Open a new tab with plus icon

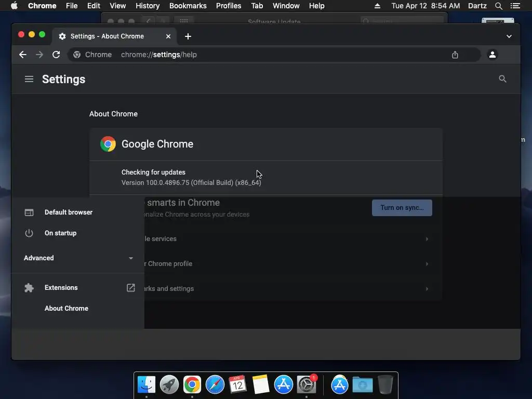click(x=188, y=36)
